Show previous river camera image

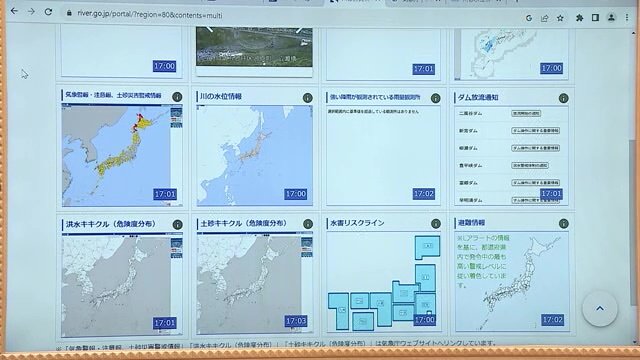pyautogui.click(x=209, y=29)
